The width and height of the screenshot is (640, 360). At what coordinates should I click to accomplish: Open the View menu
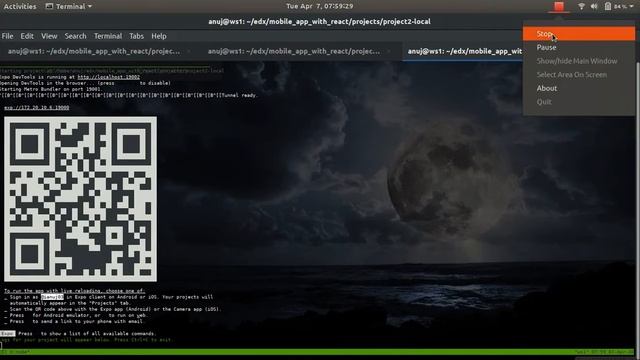(49, 36)
